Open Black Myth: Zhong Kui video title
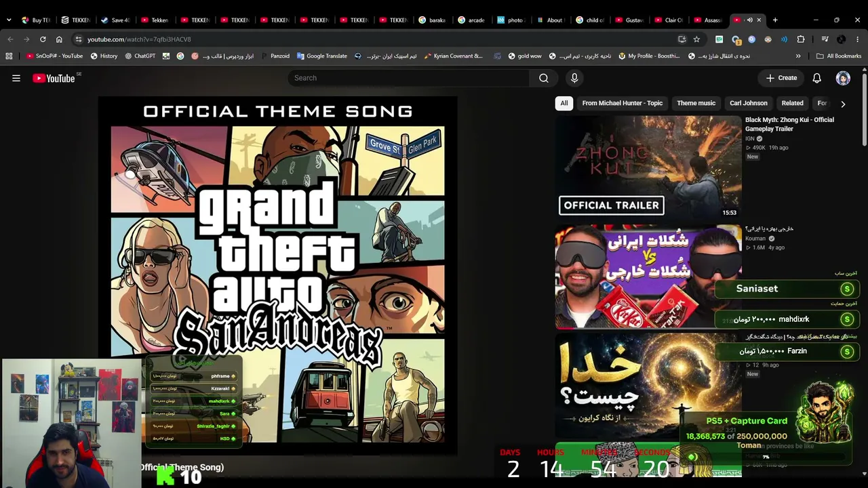The image size is (868, 488). click(x=789, y=124)
